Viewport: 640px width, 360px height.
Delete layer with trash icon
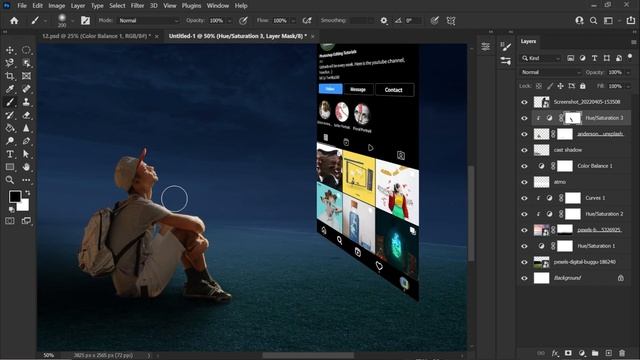(622, 353)
